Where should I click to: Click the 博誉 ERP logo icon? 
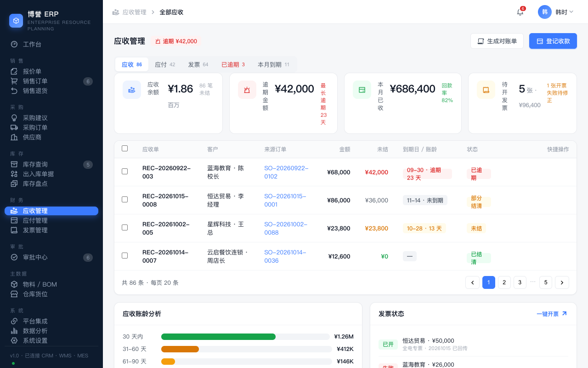(x=16, y=21)
